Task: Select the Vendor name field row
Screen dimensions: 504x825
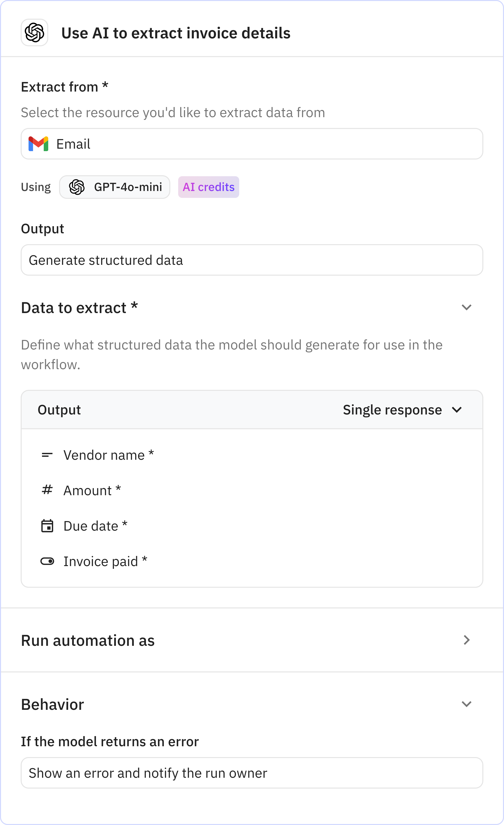Action: point(104,455)
